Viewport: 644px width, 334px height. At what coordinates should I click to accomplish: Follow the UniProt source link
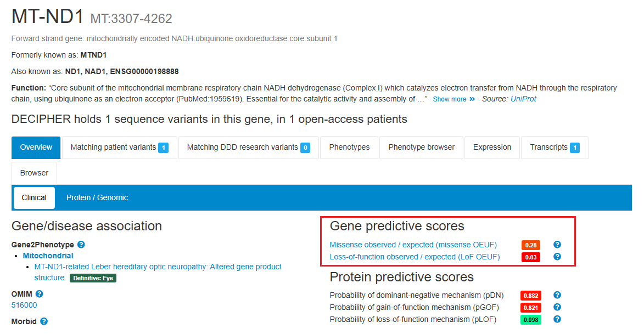coord(523,99)
